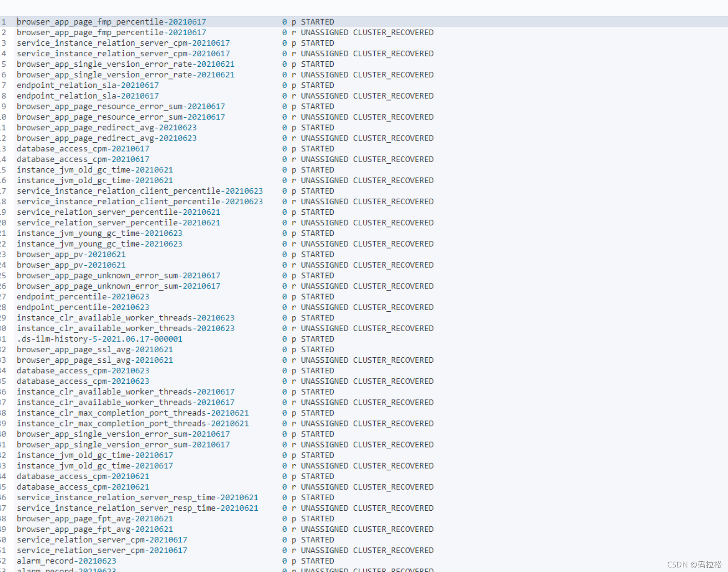Select browser_app_page_redirect_avg-20210623 in the STARTED row
The height and width of the screenshot is (572, 728).
(x=107, y=128)
